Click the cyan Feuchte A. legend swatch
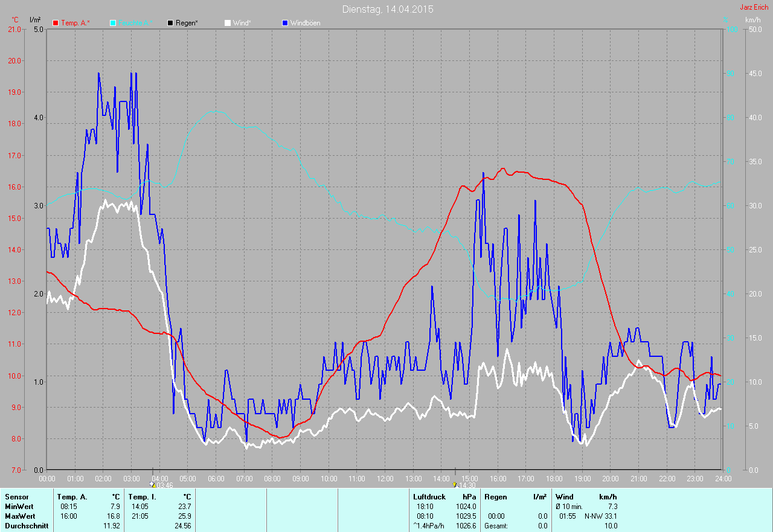This screenshot has width=773, height=532. [113, 23]
